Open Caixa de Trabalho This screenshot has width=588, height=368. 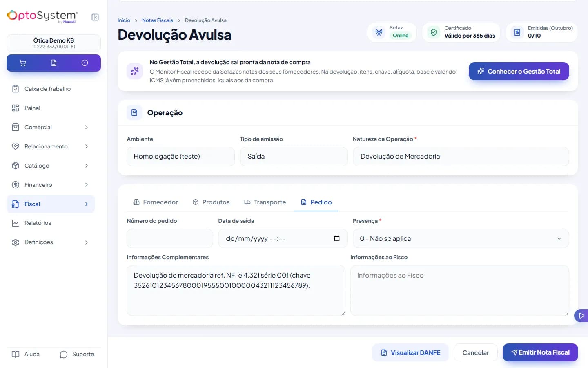pyautogui.click(x=51, y=89)
